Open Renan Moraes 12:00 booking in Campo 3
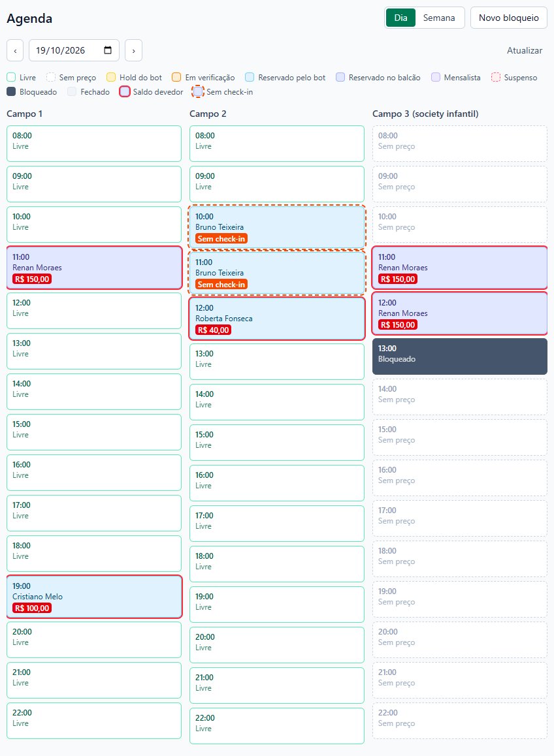The width and height of the screenshot is (554, 756). click(460, 313)
